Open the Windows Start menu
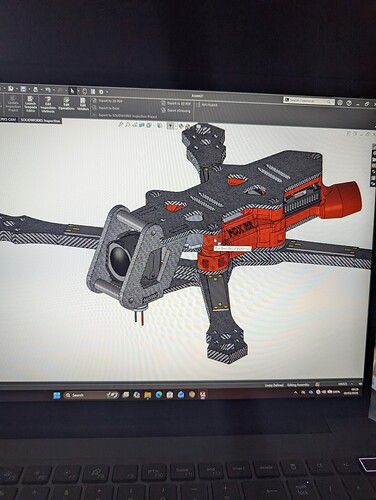Viewport: 376px width, 500px height. point(57,395)
